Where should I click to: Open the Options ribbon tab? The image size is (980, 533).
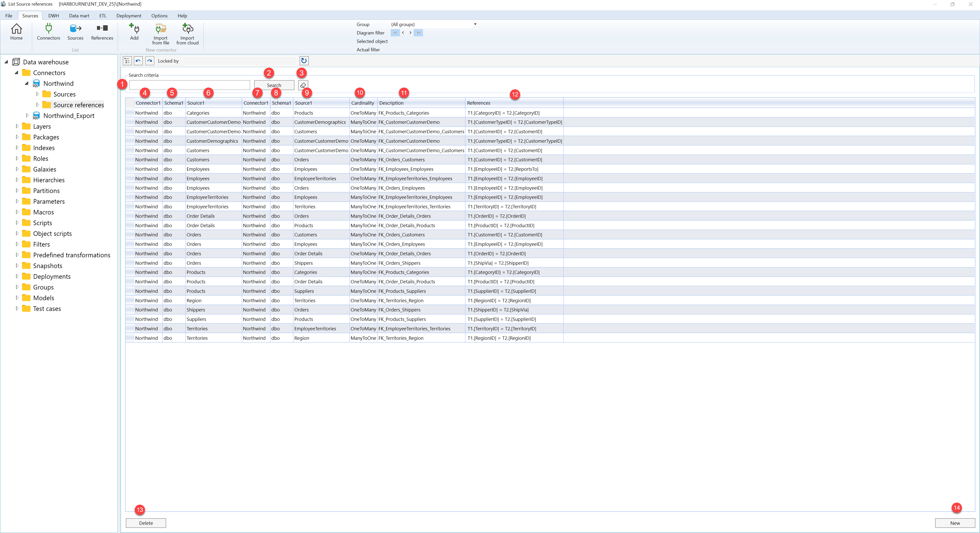[160, 16]
